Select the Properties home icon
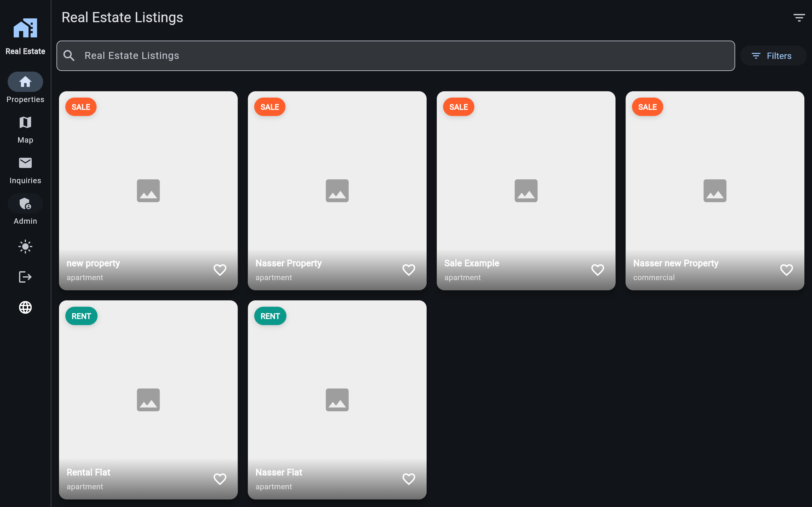Image resolution: width=812 pixels, height=507 pixels. 25,82
